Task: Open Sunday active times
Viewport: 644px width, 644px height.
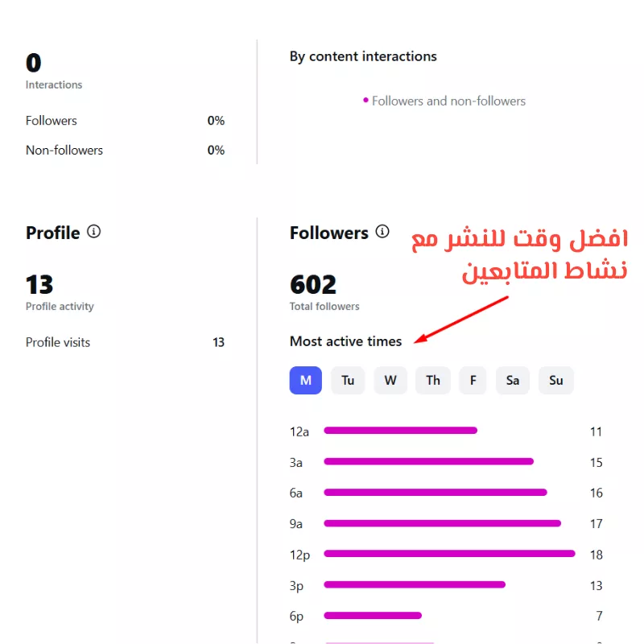Action: (x=556, y=380)
